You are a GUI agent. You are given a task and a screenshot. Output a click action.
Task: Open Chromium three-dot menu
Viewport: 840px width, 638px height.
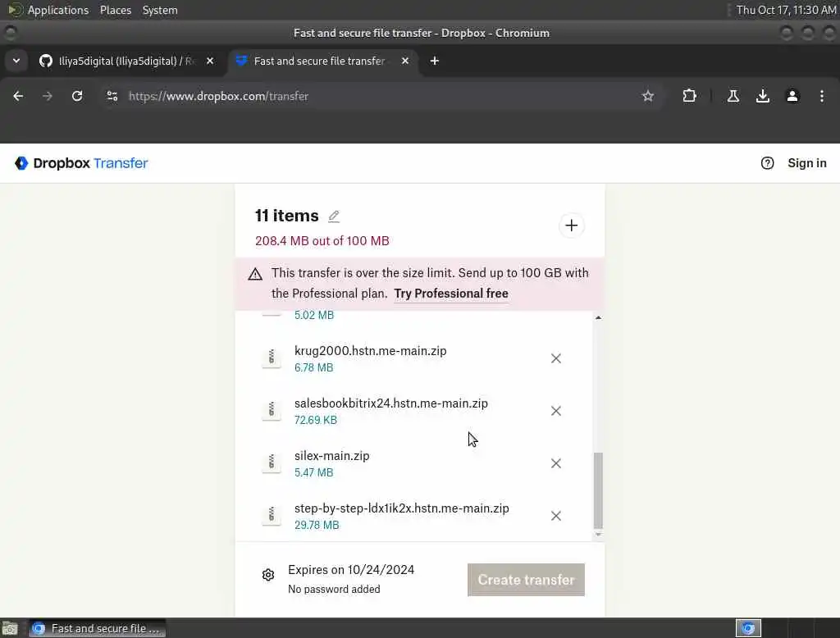pyautogui.click(x=822, y=96)
